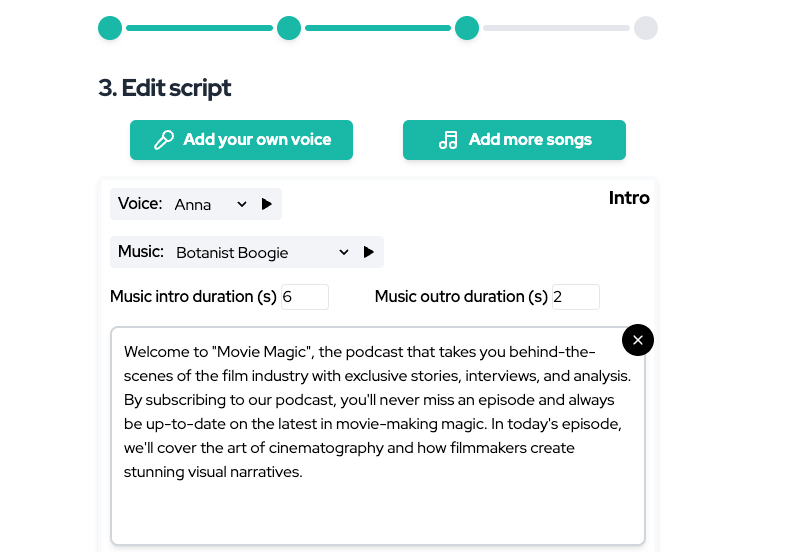Click the microphone icon on voice button

point(164,140)
